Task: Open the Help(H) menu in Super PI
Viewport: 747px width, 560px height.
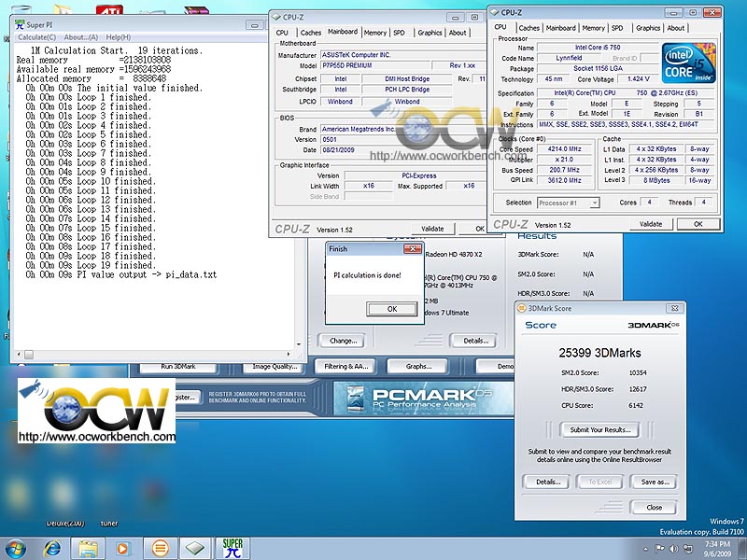Action: 119,37
